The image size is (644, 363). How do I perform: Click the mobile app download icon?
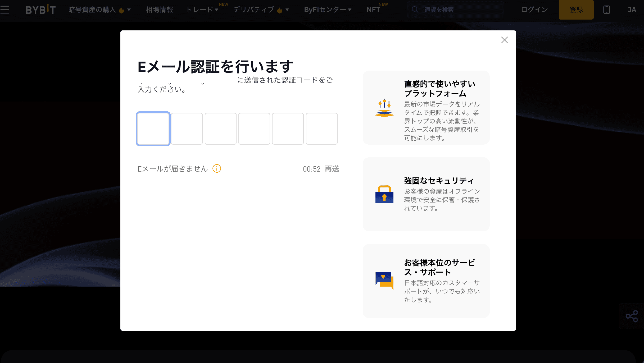[606, 10]
